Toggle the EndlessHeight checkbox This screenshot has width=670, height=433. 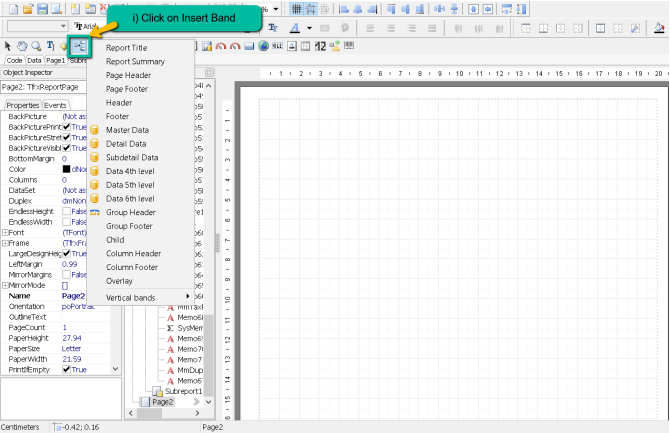(67, 211)
